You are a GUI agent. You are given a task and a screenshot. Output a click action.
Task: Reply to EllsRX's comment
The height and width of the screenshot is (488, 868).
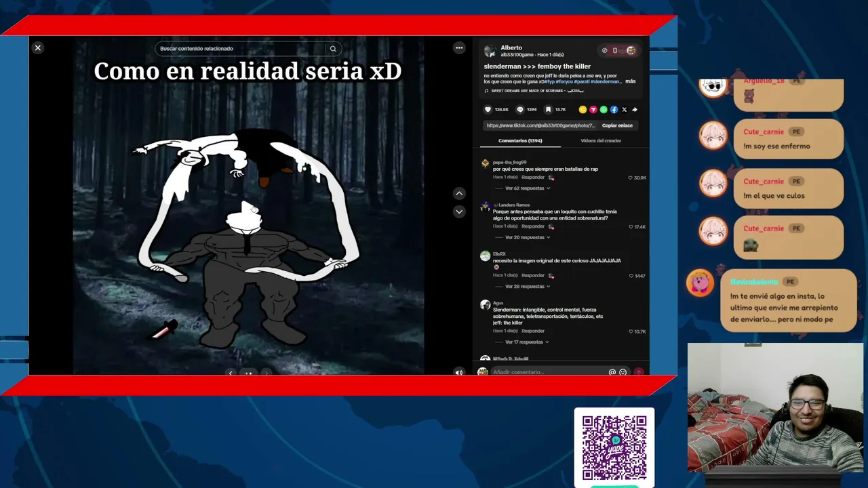pyautogui.click(x=533, y=275)
